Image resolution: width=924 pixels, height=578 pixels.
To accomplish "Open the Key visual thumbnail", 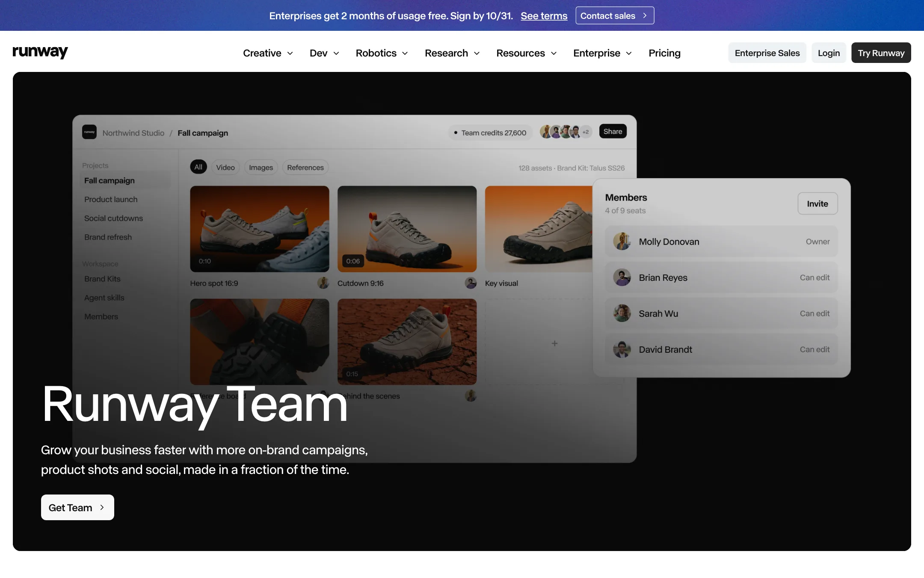I will (x=539, y=229).
